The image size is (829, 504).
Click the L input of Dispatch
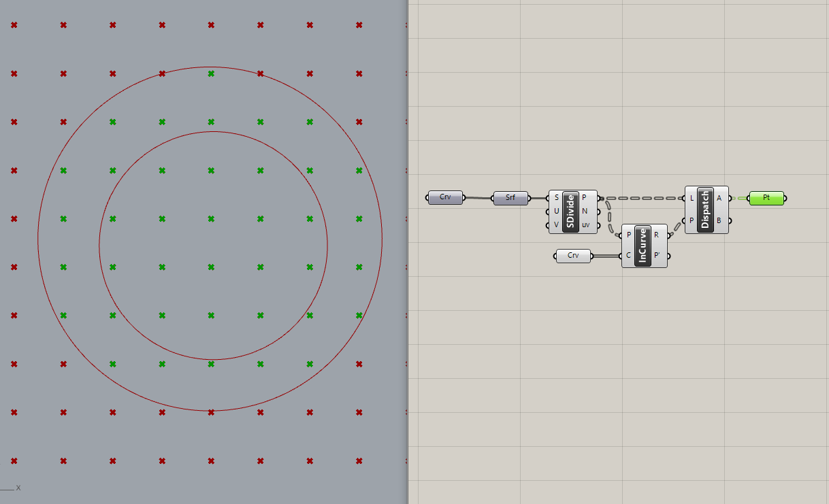(x=692, y=199)
